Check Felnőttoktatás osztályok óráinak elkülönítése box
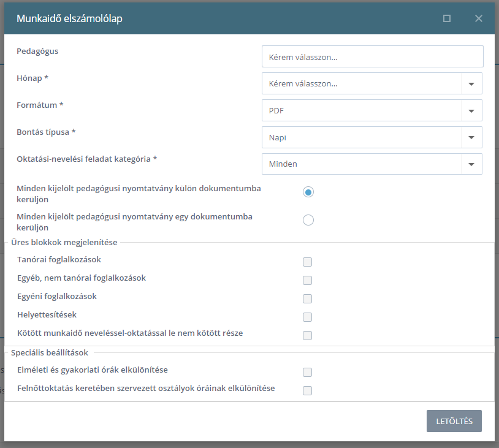Screen dimensions: 499x448 point(307,391)
